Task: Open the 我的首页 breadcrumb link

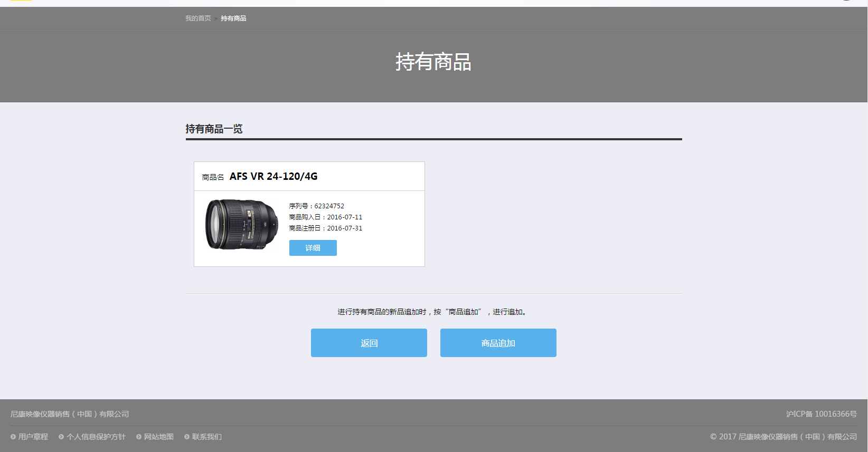Action: [x=198, y=18]
